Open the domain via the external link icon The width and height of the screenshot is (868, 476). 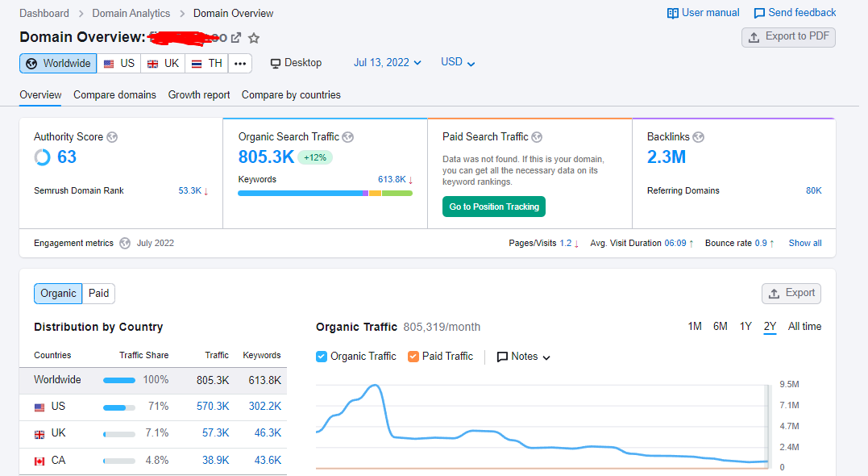point(236,38)
